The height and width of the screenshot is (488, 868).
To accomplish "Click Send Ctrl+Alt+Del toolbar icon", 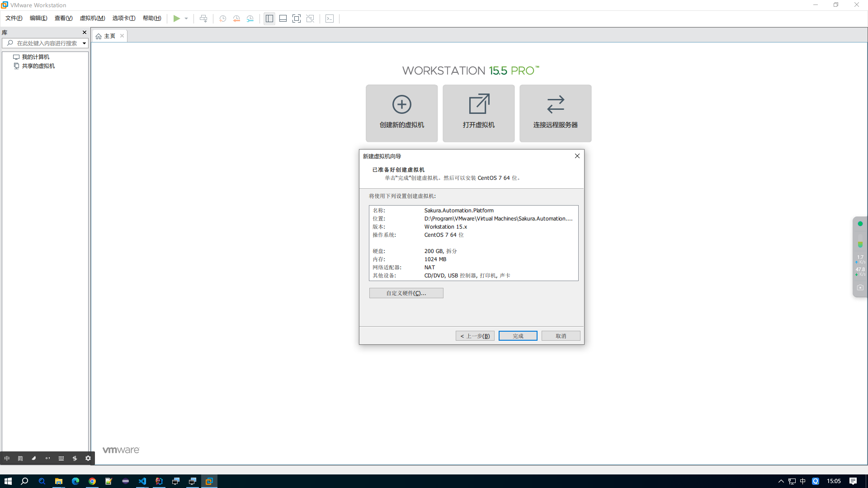I will pyautogui.click(x=203, y=19).
